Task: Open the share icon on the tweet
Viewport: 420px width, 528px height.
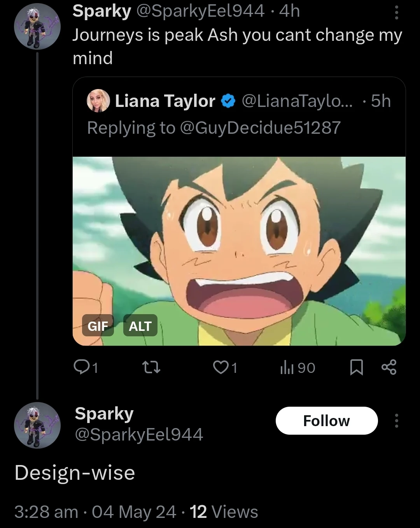Action: point(390,367)
